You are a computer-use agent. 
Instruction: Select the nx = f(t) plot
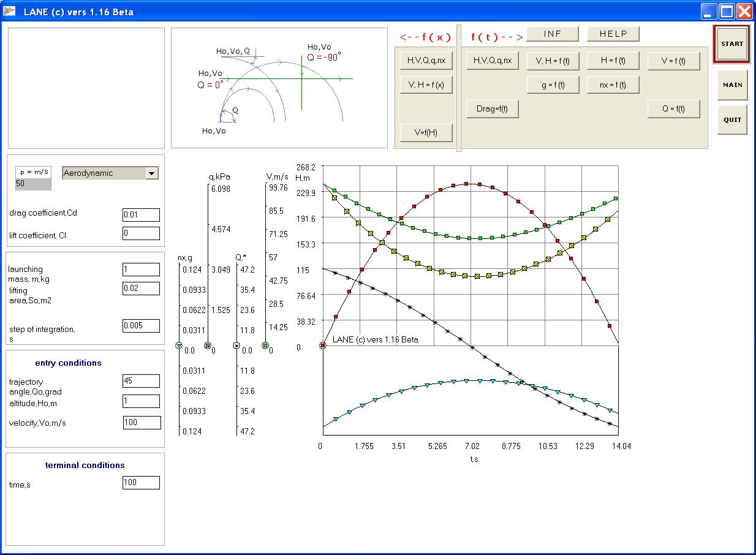pos(613,85)
